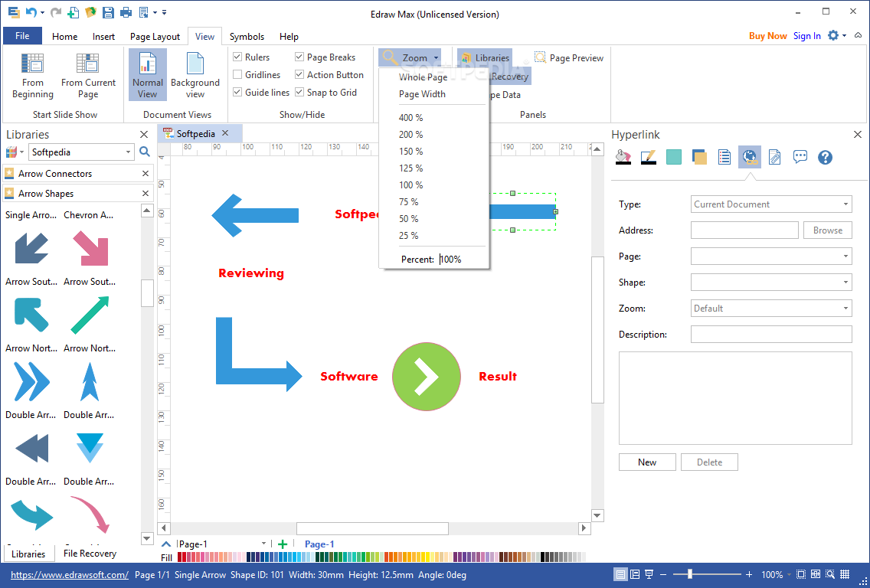Select 200 % in Zoom menu
This screenshot has height=588, width=870.
coord(410,134)
